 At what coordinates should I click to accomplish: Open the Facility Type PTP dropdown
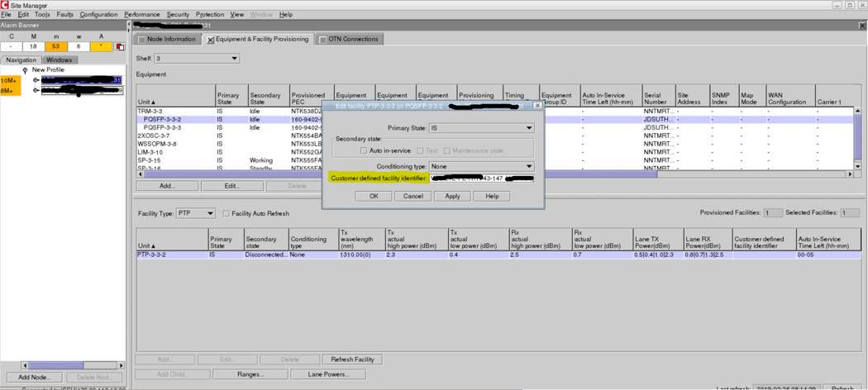click(195, 213)
